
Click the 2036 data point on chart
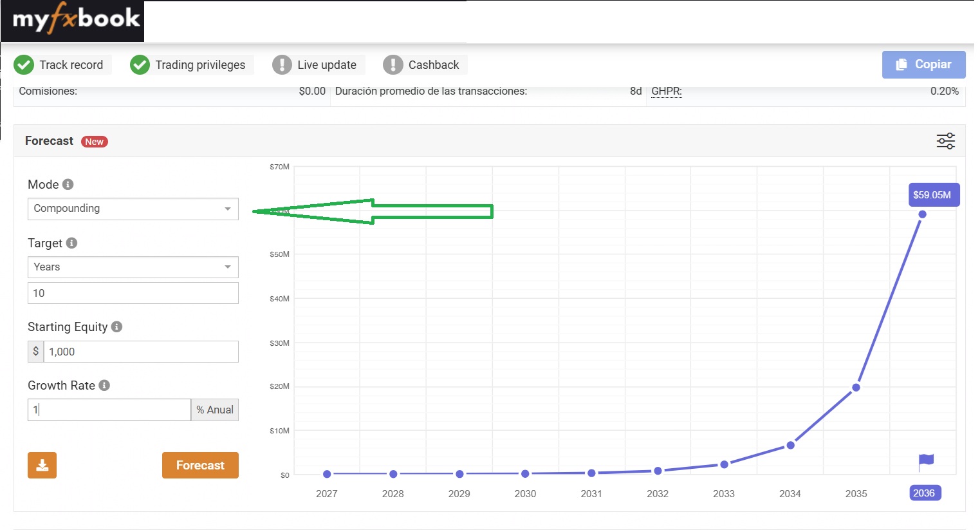(x=922, y=214)
